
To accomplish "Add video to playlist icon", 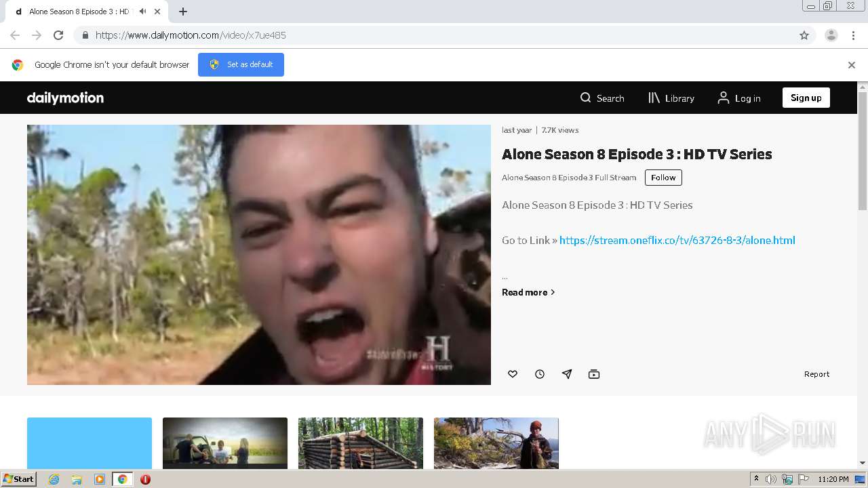I will [594, 374].
